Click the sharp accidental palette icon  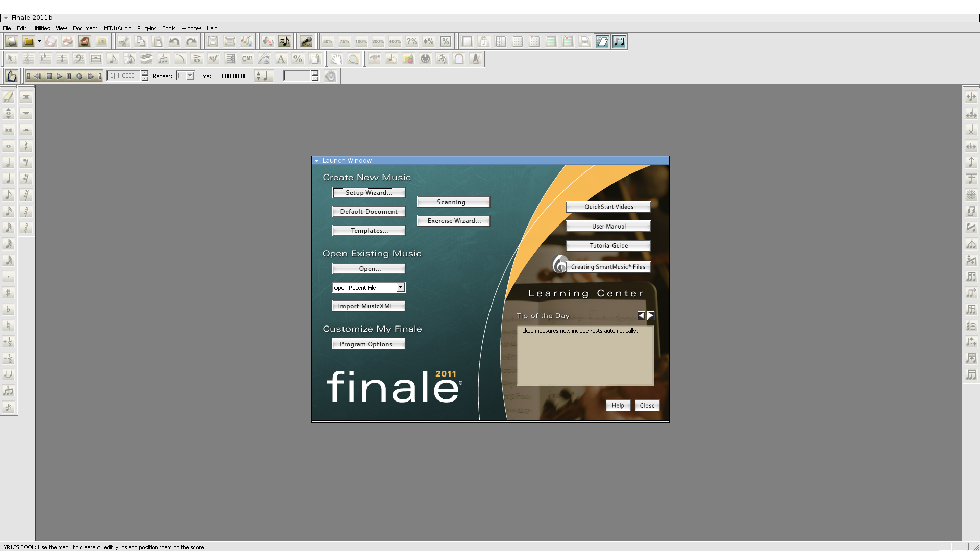click(x=8, y=293)
